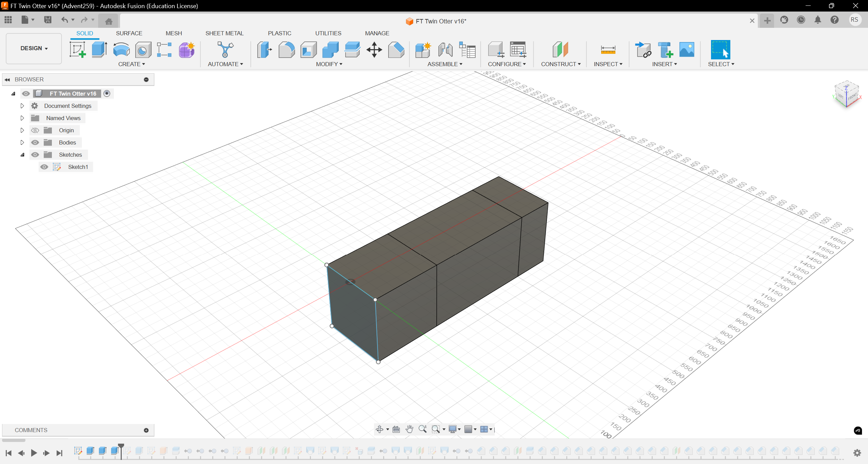Viewport: 868px width, 464px height.
Task: Open the CONSTRUCT dropdown menu
Action: coord(561,64)
